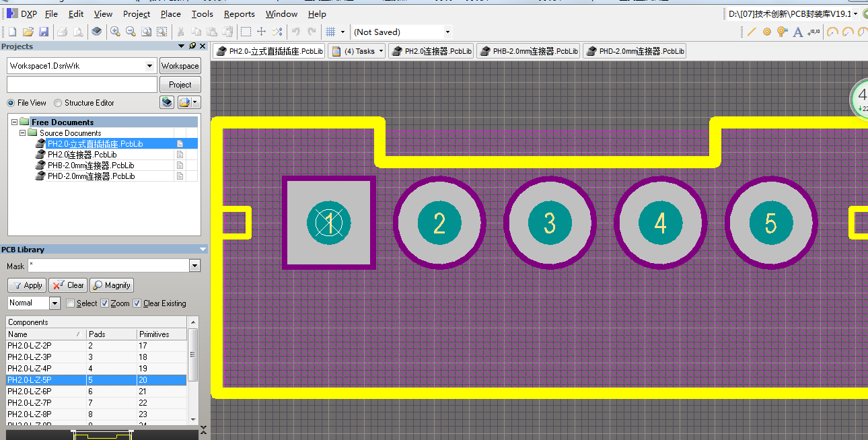Open the library path dropdown
Screen dimensions: 868x440
855,13
